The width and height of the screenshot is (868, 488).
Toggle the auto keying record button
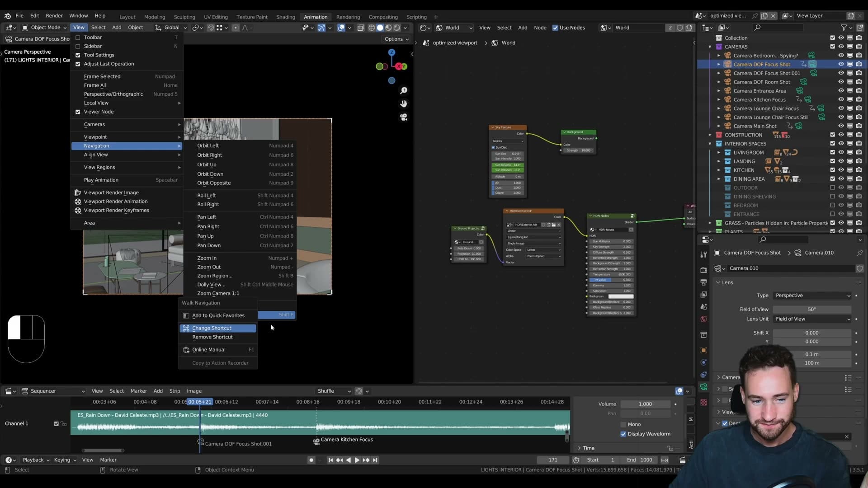point(311,460)
